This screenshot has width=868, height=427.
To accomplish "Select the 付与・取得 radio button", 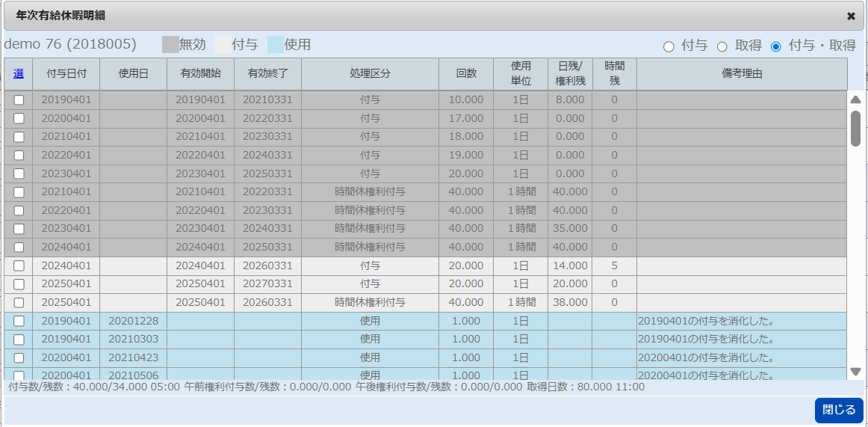I will click(775, 46).
